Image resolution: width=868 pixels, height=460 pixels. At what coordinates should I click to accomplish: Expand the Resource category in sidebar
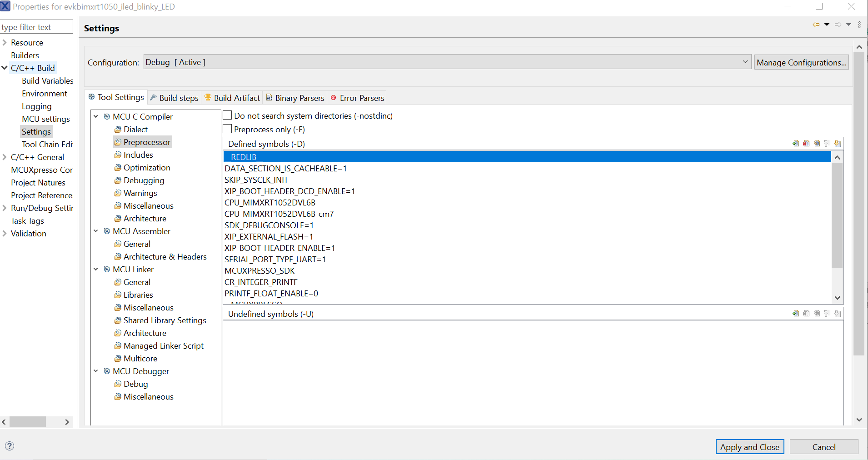click(x=5, y=42)
